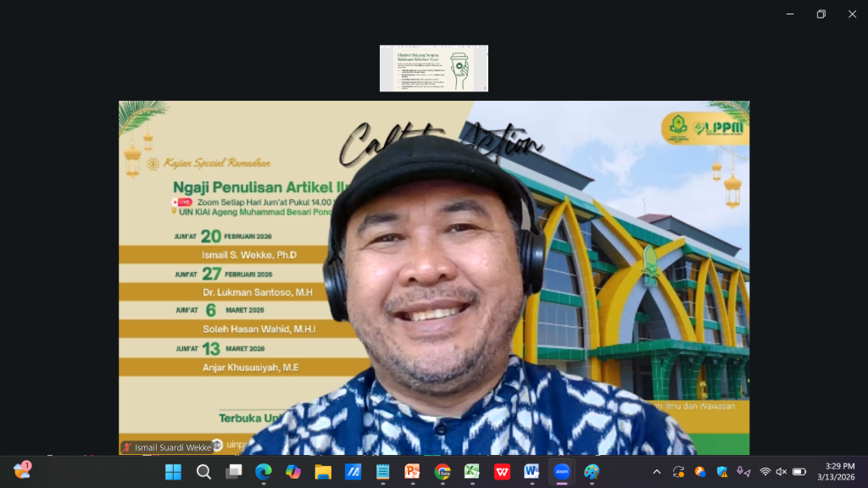Open Zoom from the taskbar
Image resolution: width=868 pixels, height=488 pixels.
560,473
